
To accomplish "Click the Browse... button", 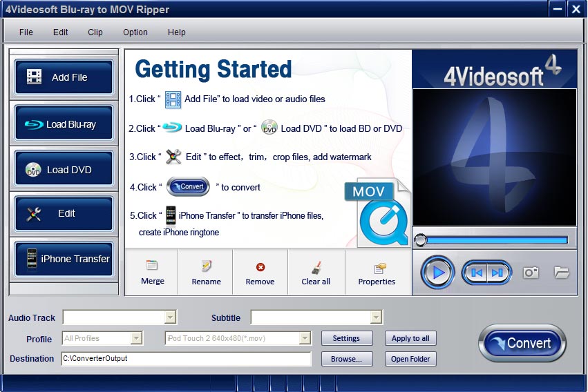I will [346, 359].
